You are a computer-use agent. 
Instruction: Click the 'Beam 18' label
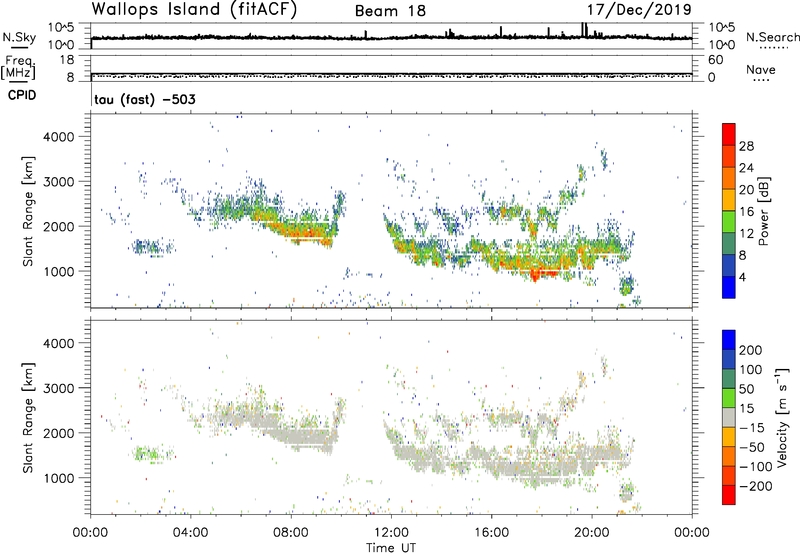pos(390,11)
